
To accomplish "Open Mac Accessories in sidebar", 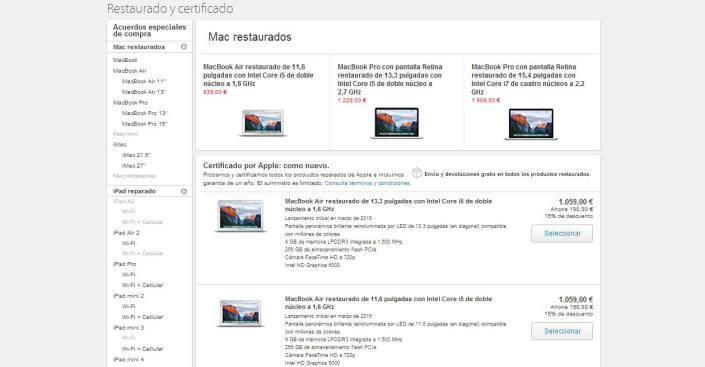I will 134,176.
